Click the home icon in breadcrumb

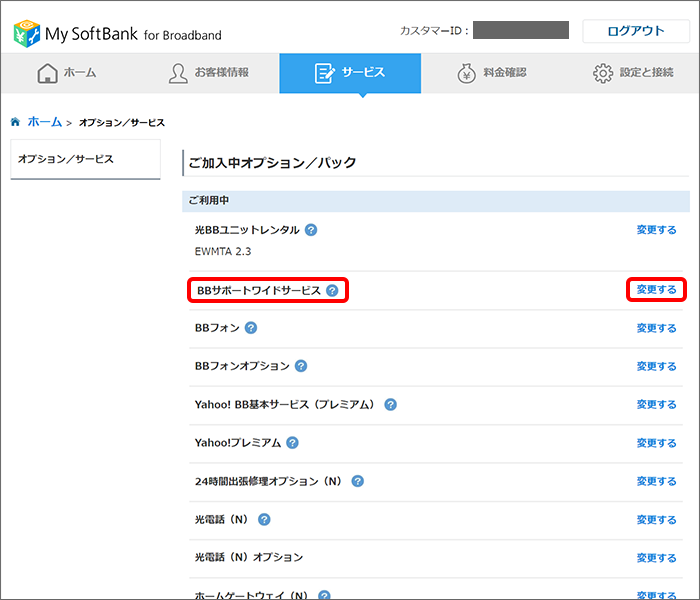[x=15, y=122]
